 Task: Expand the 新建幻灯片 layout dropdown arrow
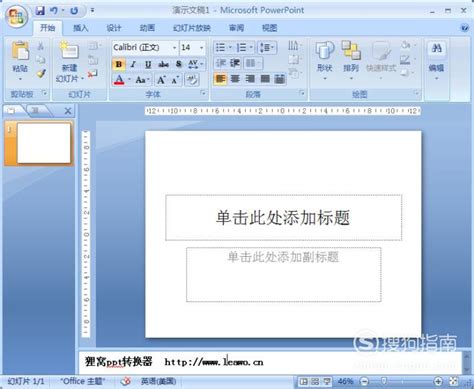(82, 79)
